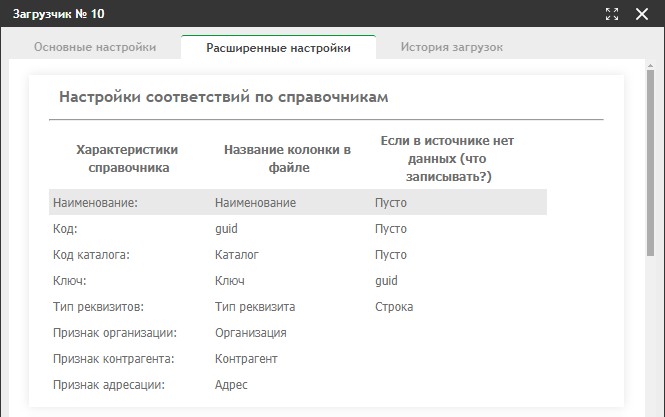Click 'Пусто' in the Код row

pyautogui.click(x=391, y=229)
